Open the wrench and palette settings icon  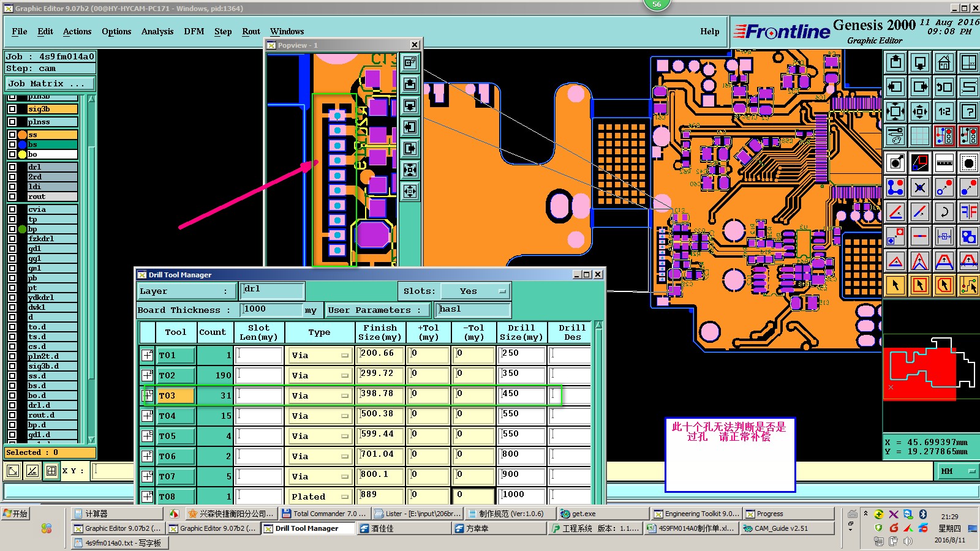coord(895,136)
